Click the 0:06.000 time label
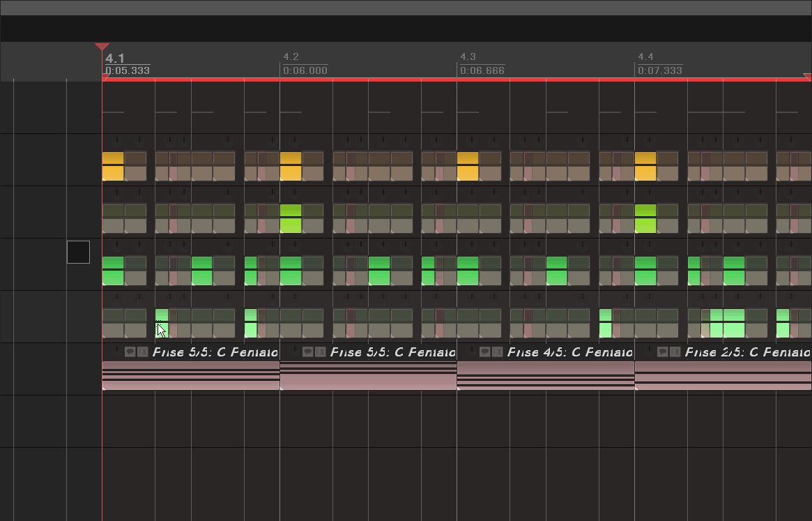Screen dimensions: 812x521 pyautogui.click(x=305, y=70)
